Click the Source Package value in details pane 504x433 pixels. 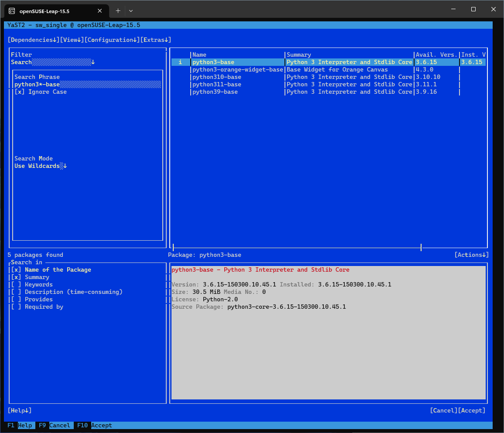[286, 307]
